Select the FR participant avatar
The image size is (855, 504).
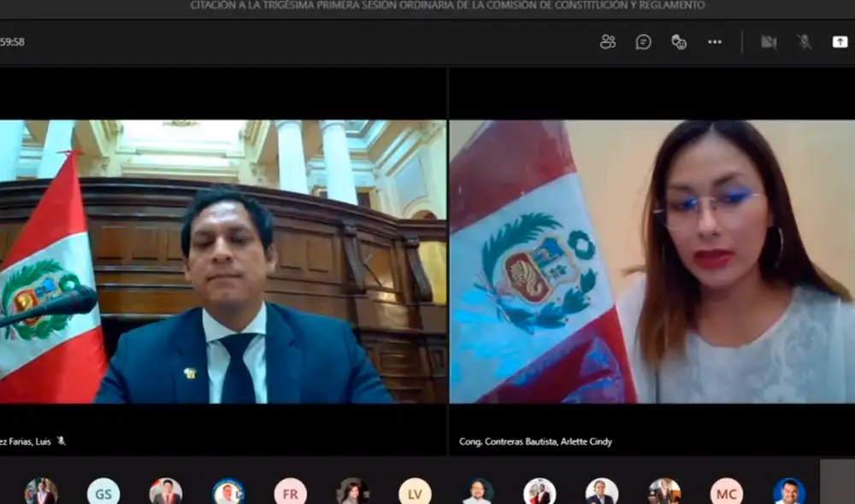[x=291, y=491]
